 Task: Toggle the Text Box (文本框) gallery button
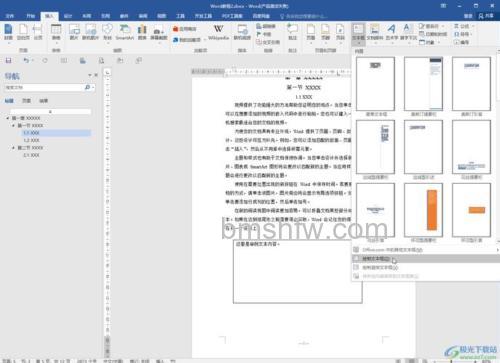358,33
